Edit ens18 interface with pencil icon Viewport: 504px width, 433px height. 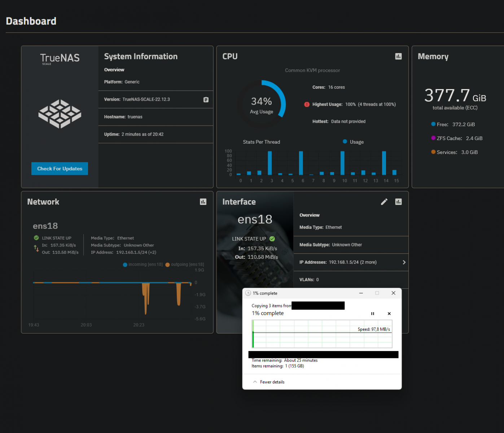384,202
